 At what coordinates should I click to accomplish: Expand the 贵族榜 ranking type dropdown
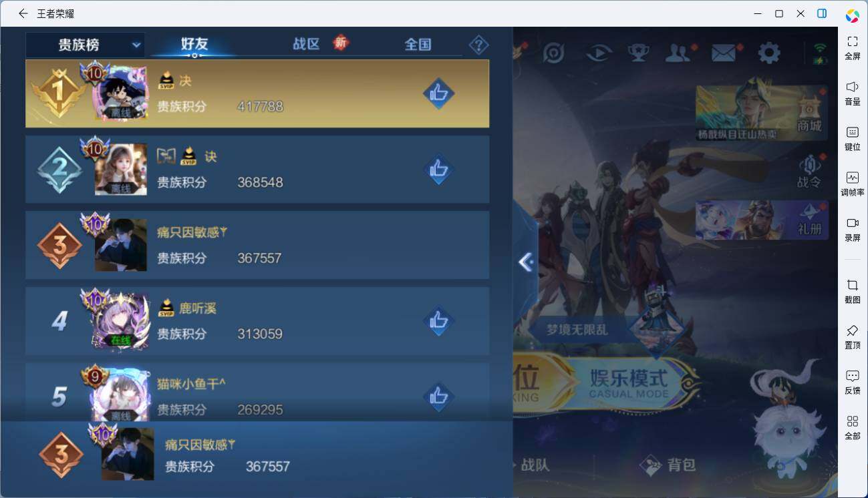(86, 45)
